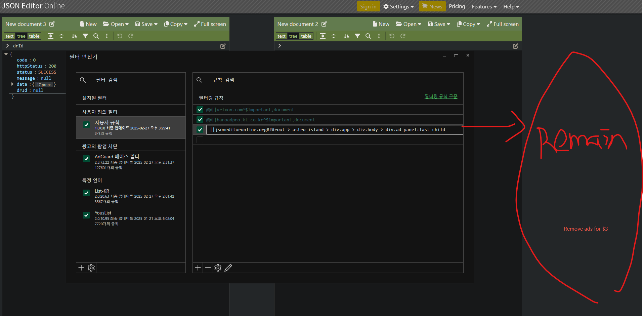Open more options menu in New document 2
Viewport: 644px width, 316px height.
379,36
